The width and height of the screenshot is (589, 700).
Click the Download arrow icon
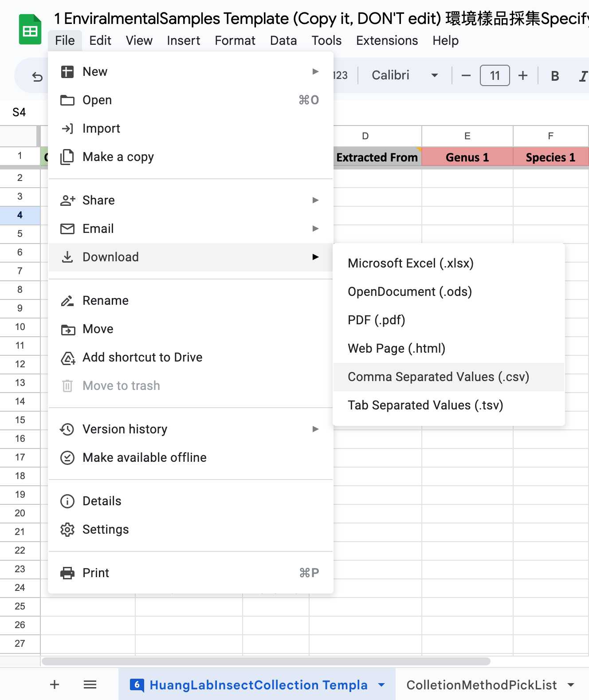tap(67, 257)
